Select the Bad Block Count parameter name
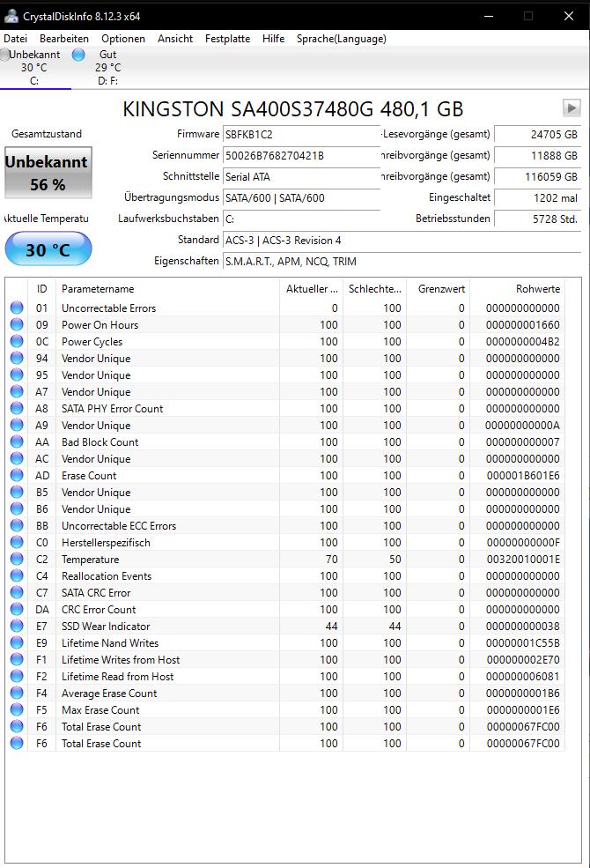590x868 pixels. coord(100,442)
